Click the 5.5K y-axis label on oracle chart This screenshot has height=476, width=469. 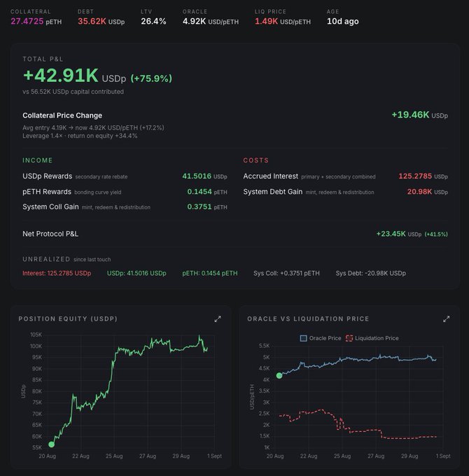click(264, 346)
